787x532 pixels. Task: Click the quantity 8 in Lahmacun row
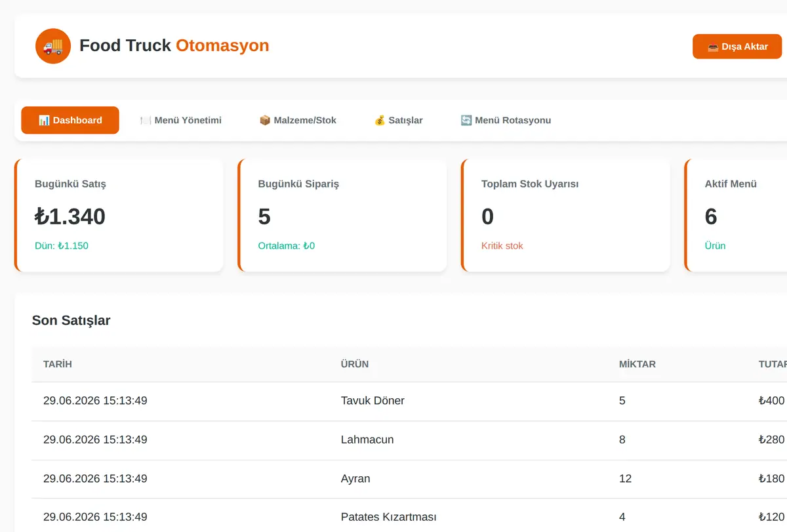(x=622, y=440)
